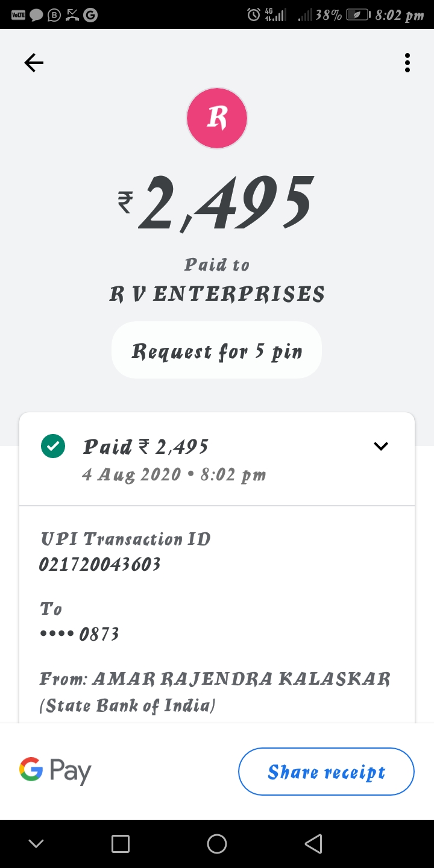Tap the Paid ₹2,495 status row
This screenshot has height=868, width=434.
[x=146, y=447]
